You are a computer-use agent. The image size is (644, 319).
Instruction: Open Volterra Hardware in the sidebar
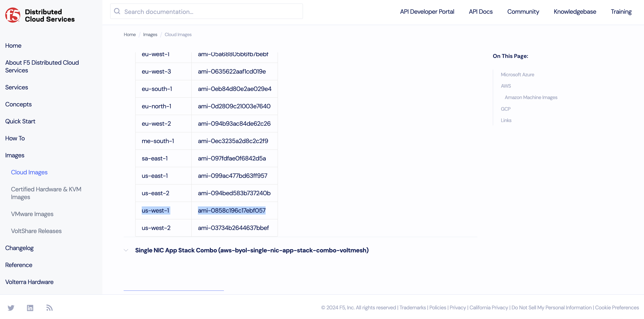click(x=29, y=282)
